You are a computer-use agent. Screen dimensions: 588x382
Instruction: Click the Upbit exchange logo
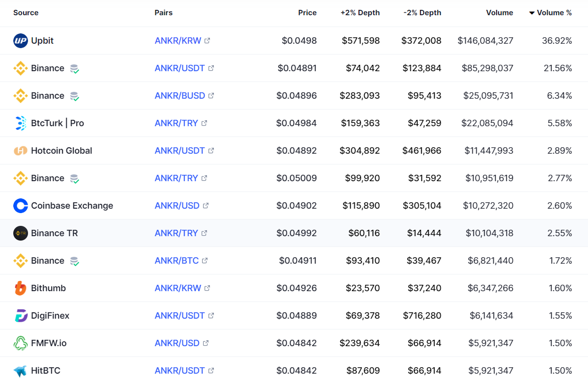point(20,40)
